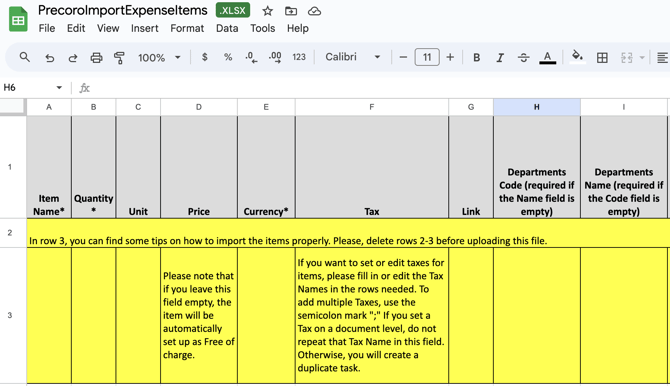The height and width of the screenshot is (386, 670).
Task: Open the borders grid icon
Action: [x=602, y=57]
